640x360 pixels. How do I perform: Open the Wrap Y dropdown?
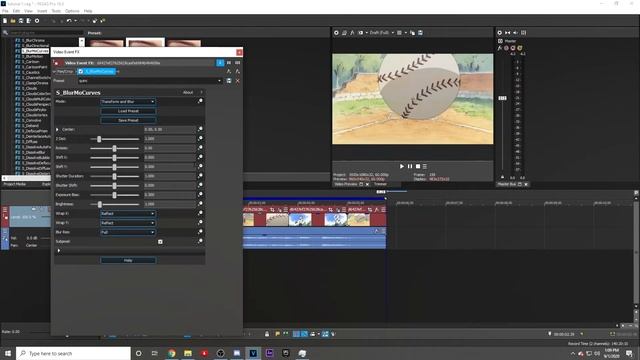tap(128, 223)
